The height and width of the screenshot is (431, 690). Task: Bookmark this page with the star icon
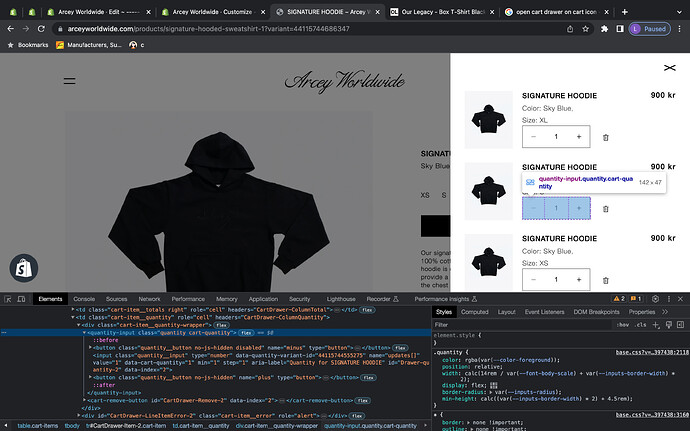585,29
